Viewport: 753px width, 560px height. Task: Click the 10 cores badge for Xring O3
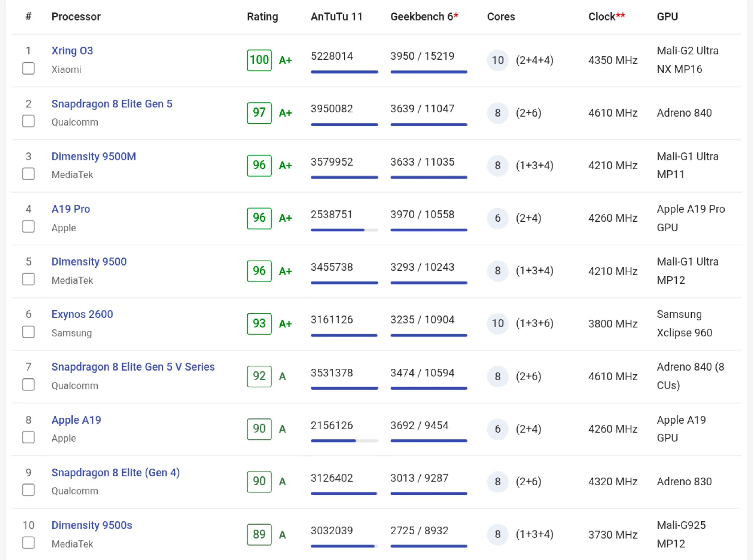pos(498,60)
